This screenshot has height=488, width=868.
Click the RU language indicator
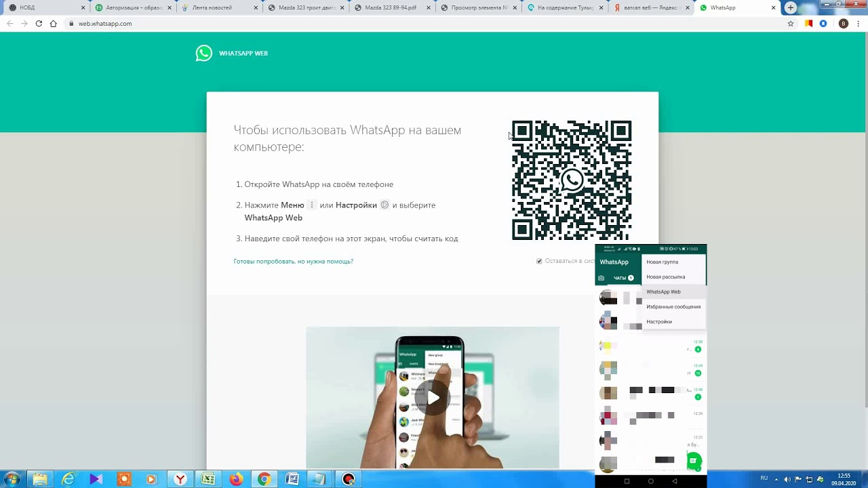pos(764,478)
